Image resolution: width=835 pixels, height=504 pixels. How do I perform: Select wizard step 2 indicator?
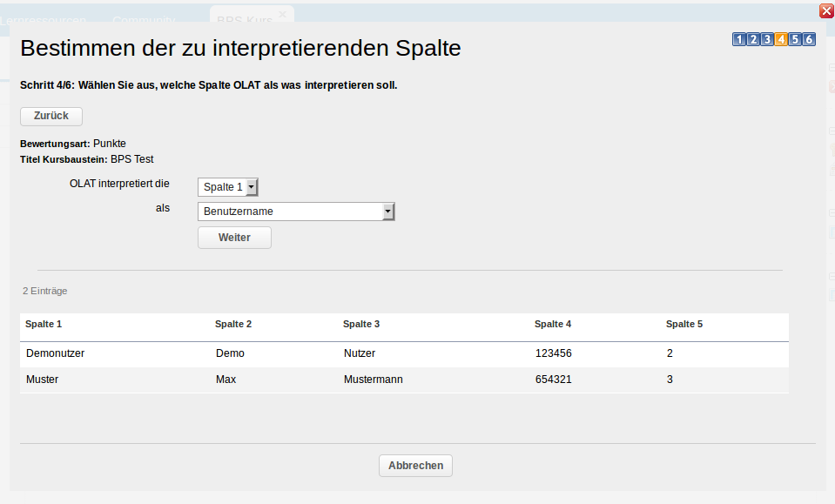[x=752, y=39]
